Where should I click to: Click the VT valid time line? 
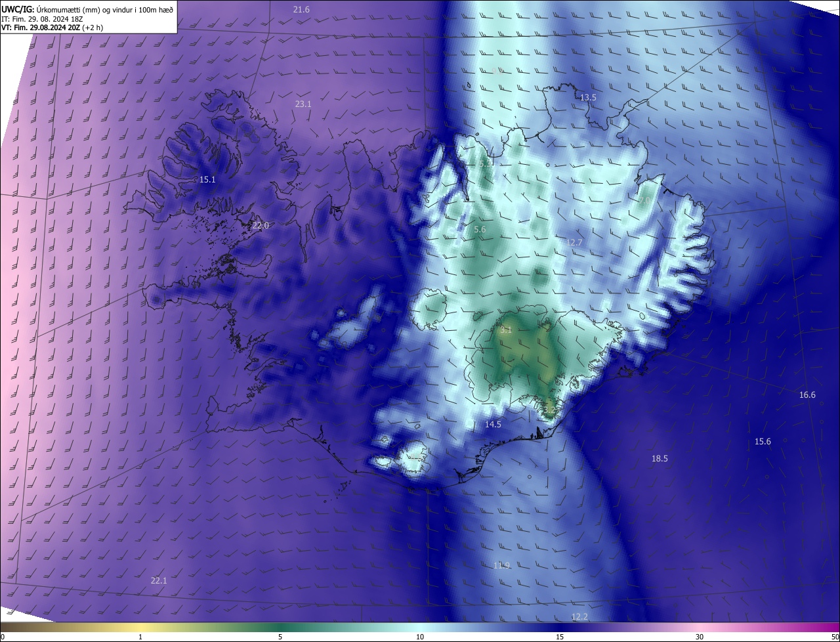pyautogui.click(x=52, y=28)
